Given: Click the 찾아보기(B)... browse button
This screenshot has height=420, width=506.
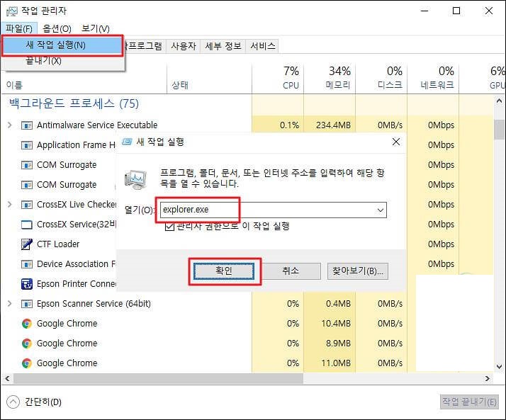Looking at the screenshot, I should click(x=357, y=271).
